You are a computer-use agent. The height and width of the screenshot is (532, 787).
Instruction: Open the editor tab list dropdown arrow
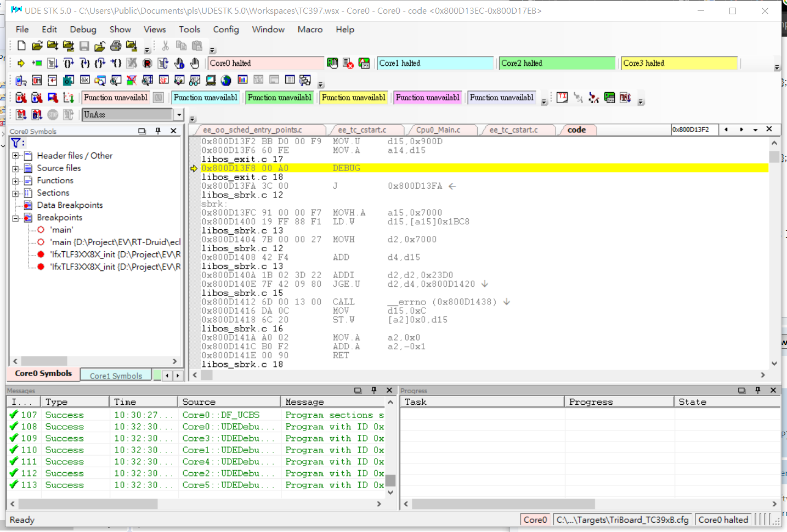click(755, 129)
